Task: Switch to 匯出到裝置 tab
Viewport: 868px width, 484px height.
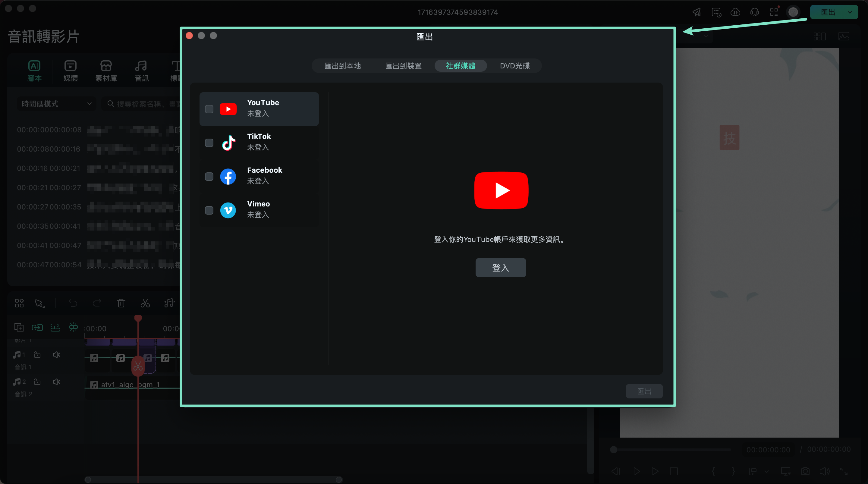Action: [x=403, y=66]
